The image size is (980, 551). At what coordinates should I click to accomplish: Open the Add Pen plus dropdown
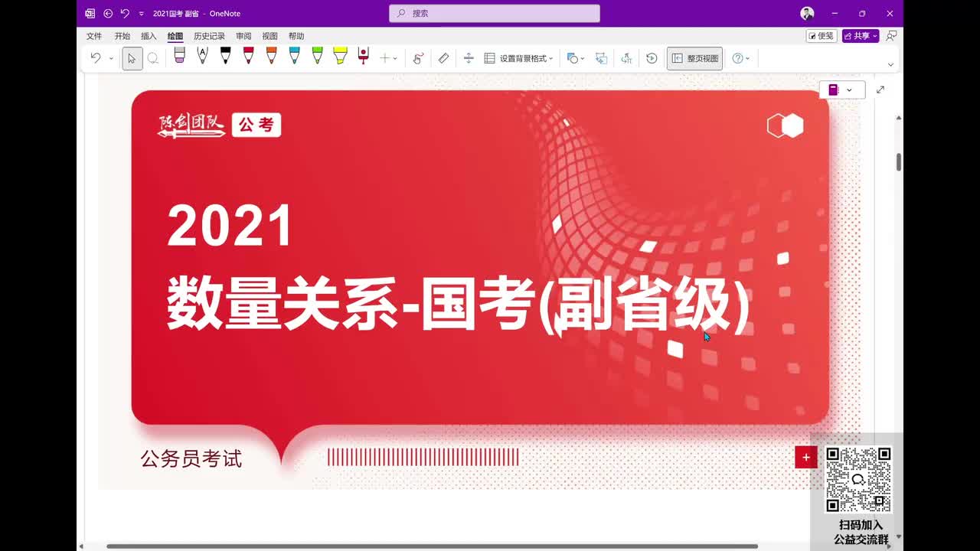click(388, 58)
